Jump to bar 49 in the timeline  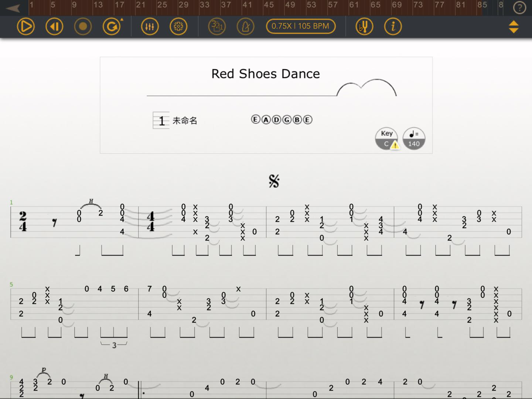tap(290, 5)
